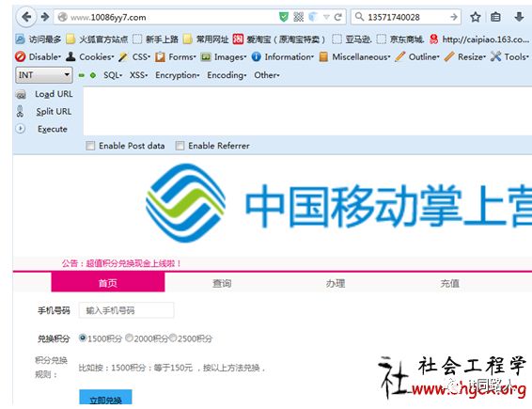Click the address bar URL field

(x=166, y=17)
